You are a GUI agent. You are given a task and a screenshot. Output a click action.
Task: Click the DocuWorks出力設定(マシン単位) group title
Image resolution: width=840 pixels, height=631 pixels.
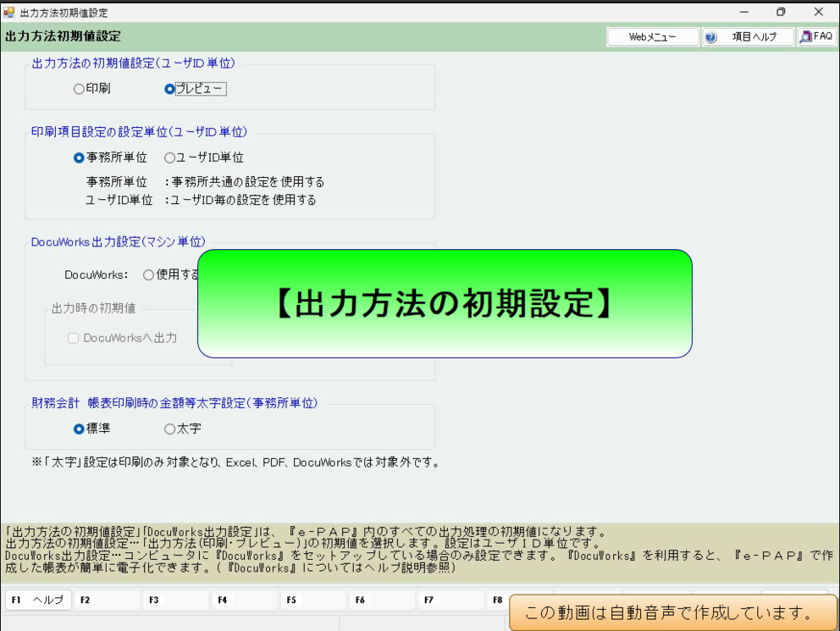coord(118,242)
